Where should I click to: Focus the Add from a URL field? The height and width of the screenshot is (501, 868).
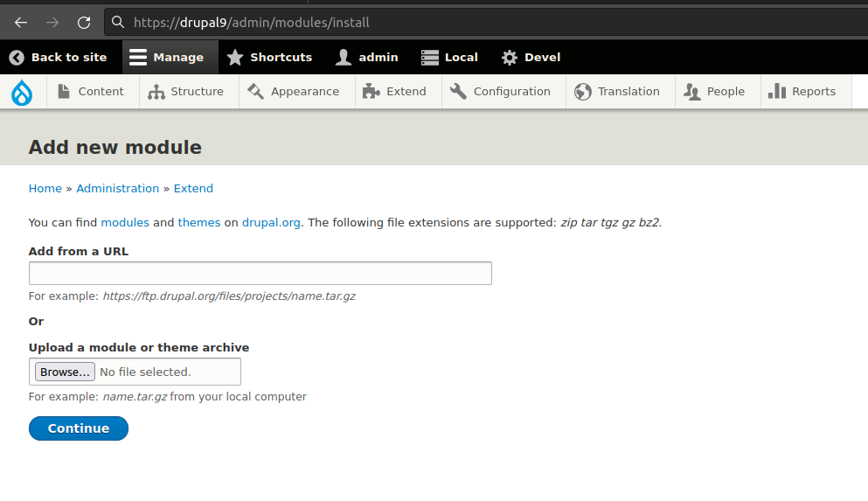point(260,274)
